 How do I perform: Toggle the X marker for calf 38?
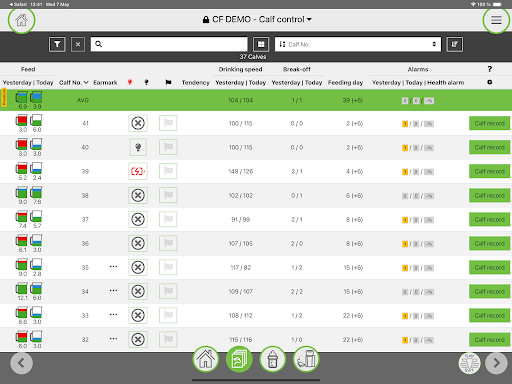point(138,195)
